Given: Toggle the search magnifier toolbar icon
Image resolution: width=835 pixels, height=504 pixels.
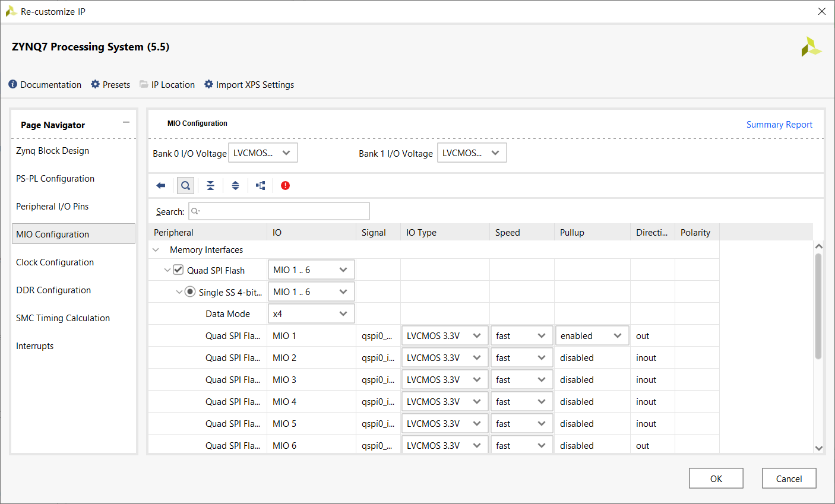Looking at the screenshot, I should coord(186,186).
